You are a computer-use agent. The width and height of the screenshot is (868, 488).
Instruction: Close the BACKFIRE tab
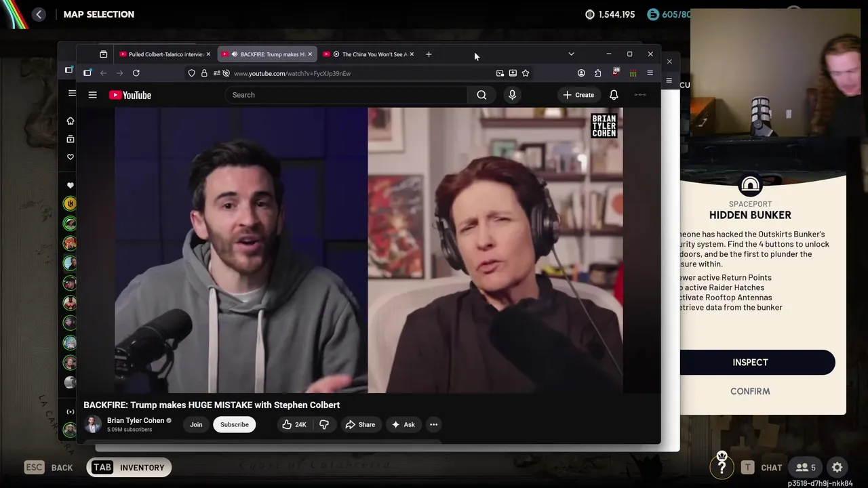tap(310, 54)
